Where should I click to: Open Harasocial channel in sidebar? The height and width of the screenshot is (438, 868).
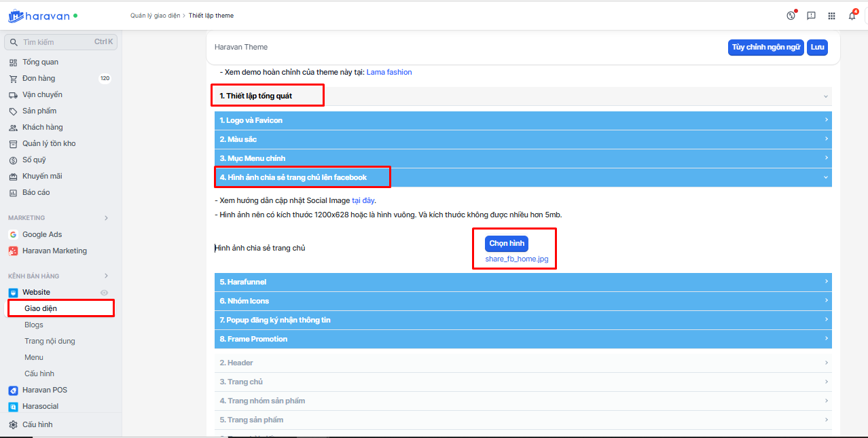[40, 406]
